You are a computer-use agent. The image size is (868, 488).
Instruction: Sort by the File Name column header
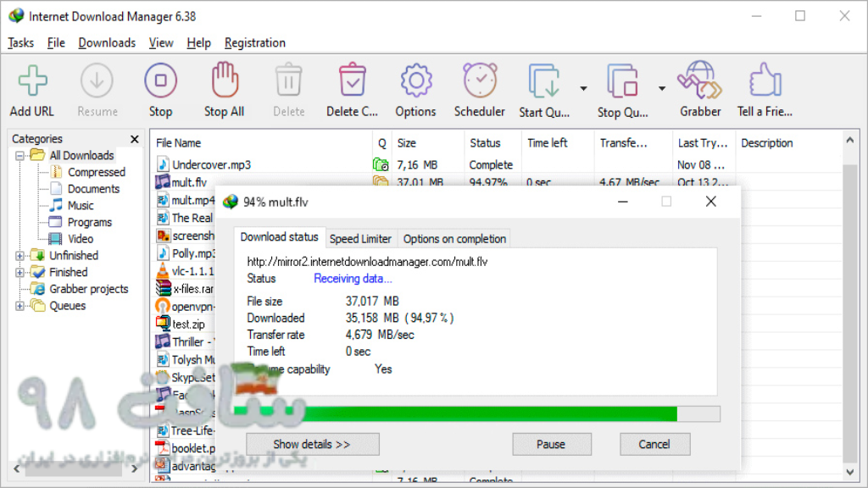(x=261, y=142)
